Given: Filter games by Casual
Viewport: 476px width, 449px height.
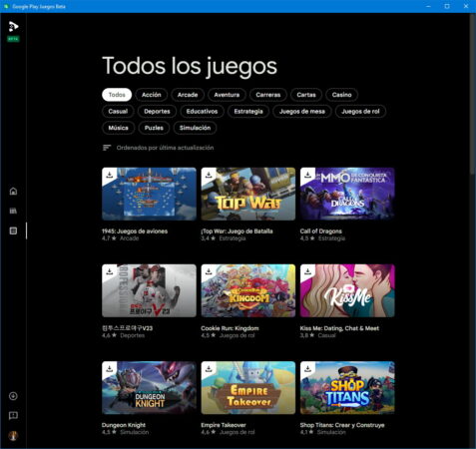Looking at the screenshot, I should coord(118,112).
